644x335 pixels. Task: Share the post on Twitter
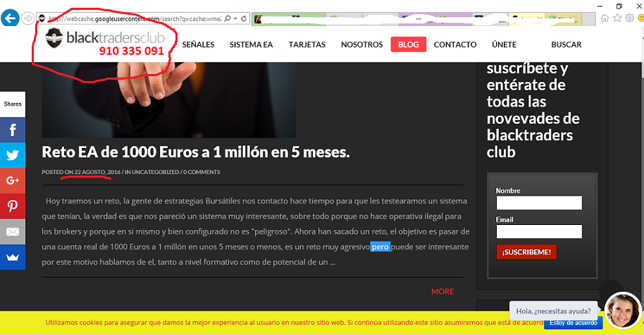(13, 155)
